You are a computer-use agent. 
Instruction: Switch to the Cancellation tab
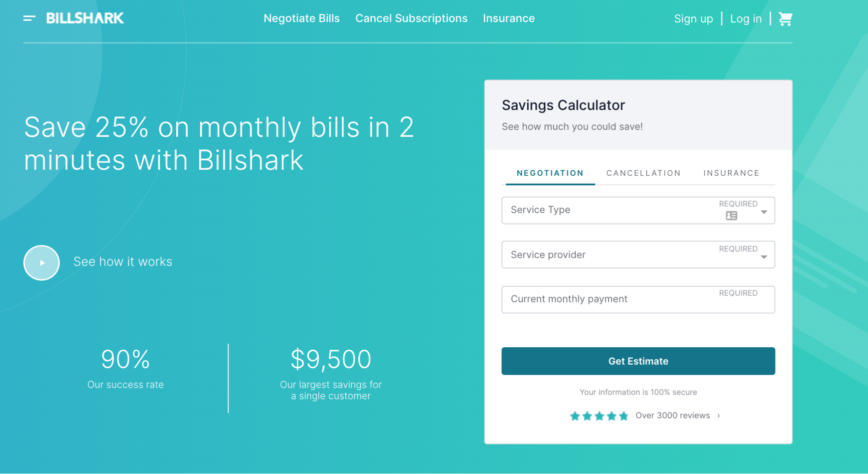(x=643, y=173)
